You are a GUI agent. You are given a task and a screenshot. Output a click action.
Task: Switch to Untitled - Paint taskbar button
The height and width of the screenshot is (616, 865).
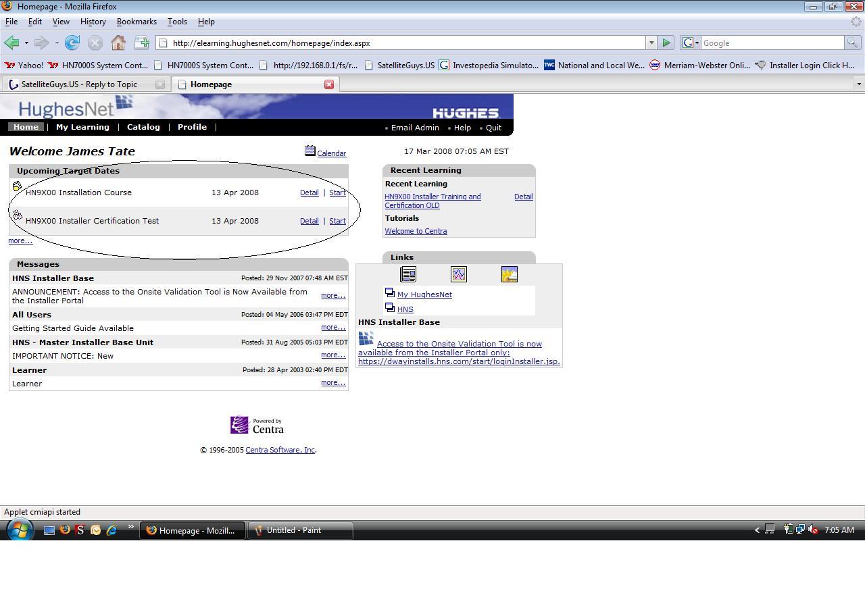[x=301, y=530]
